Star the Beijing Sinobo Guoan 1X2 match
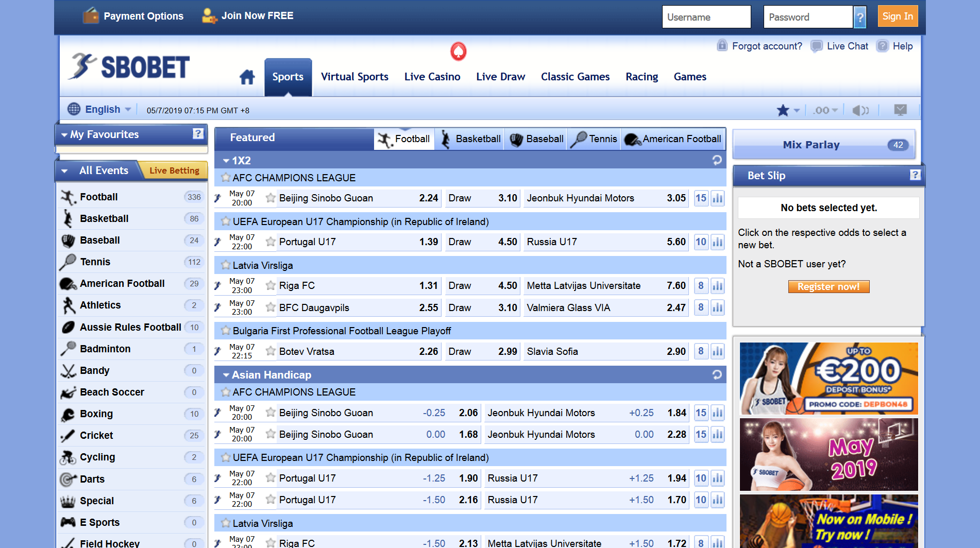The image size is (980, 548). coord(271,198)
